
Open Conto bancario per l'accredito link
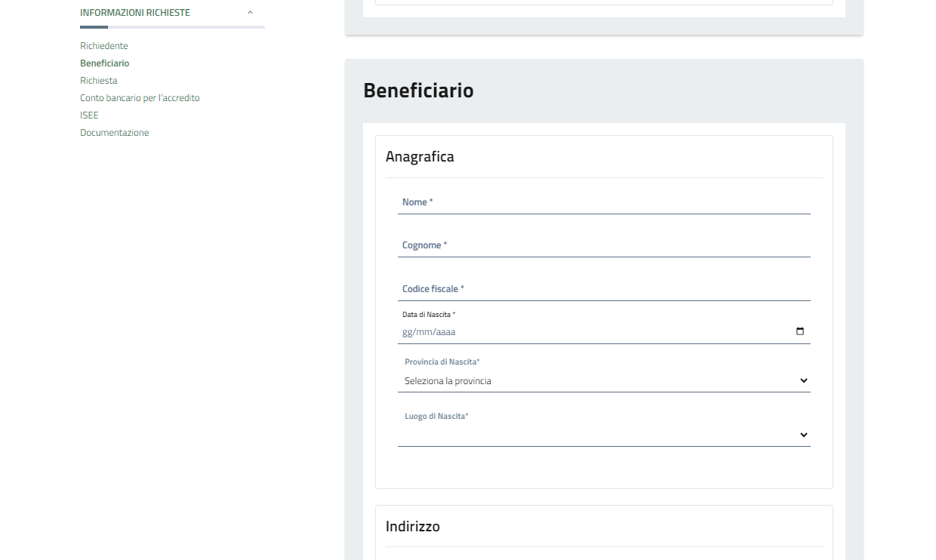(x=140, y=98)
